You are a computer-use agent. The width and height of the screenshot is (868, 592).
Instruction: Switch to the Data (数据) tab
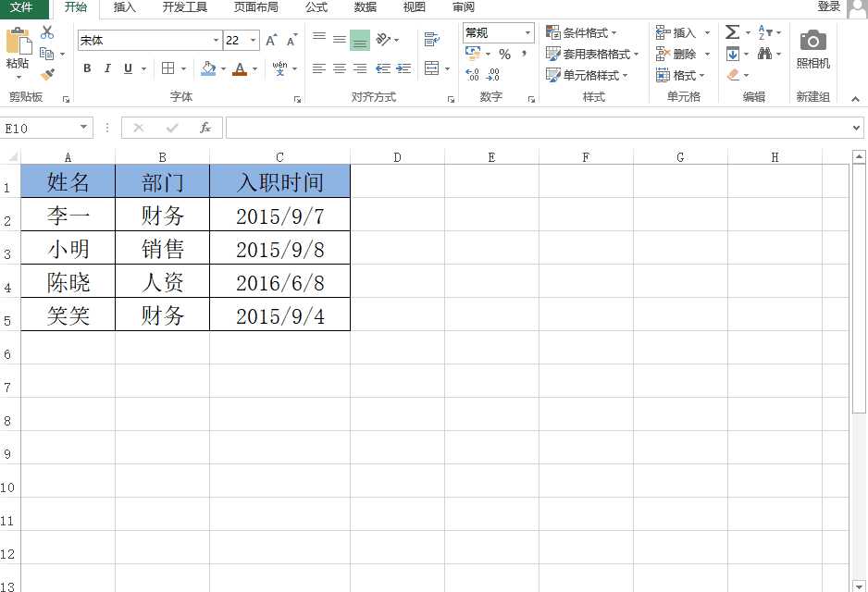click(366, 7)
